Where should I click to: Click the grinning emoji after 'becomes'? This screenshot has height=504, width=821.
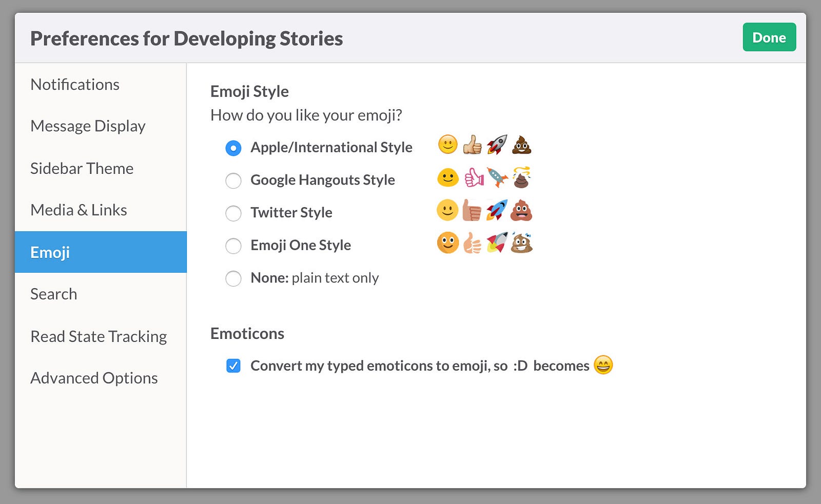(x=603, y=365)
